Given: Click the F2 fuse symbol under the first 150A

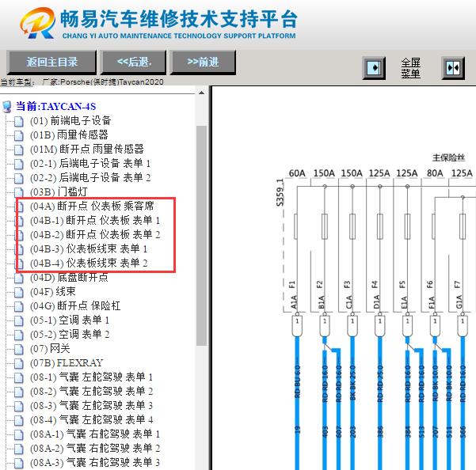Looking at the screenshot, I should click(325, 226).
